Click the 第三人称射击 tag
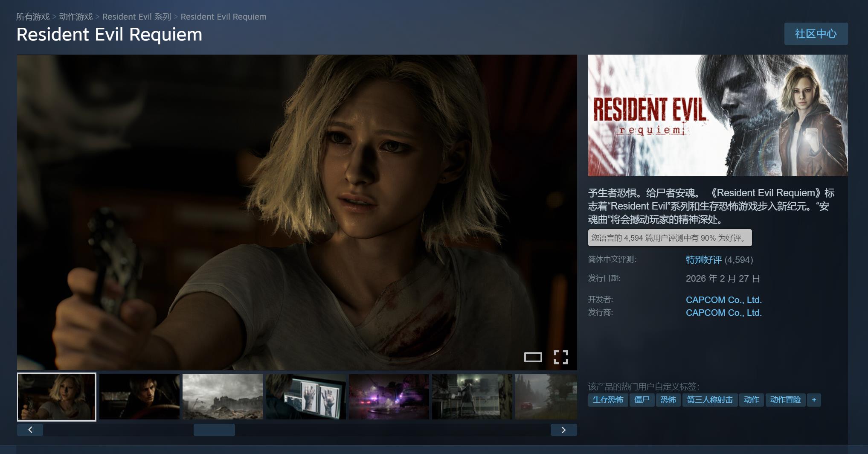 tap(709, 400)
